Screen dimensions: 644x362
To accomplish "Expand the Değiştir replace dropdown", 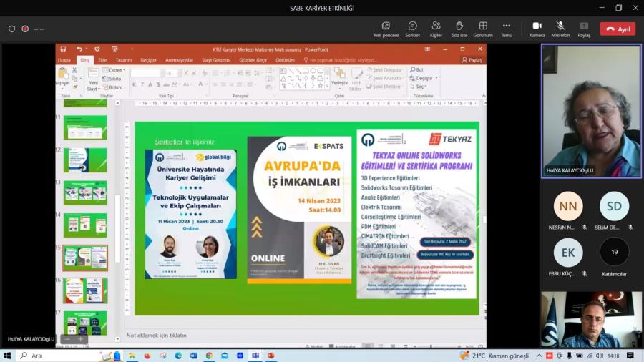I will point(424,78).
